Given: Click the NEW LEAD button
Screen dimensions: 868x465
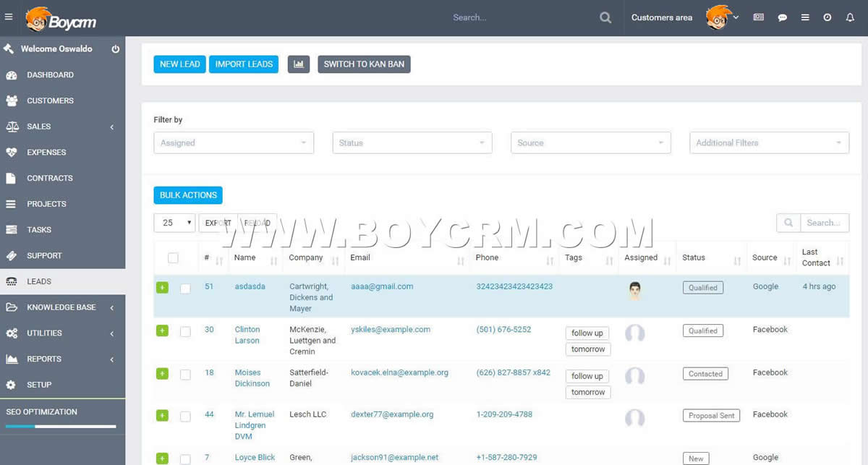Looking at the screenshot, I should (179, 64).
